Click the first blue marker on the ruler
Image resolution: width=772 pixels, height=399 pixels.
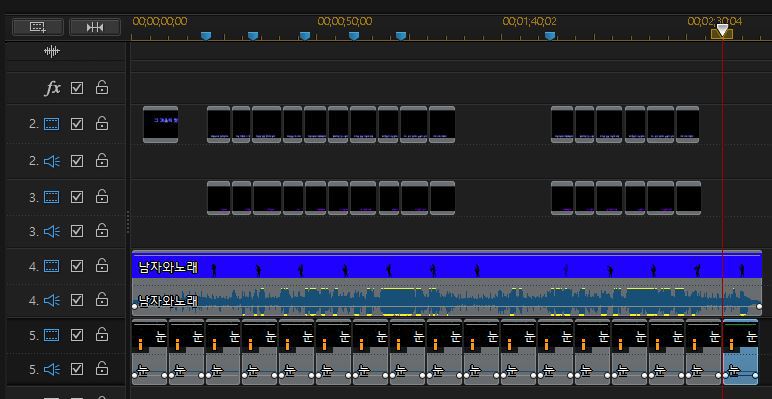[206, 35]
